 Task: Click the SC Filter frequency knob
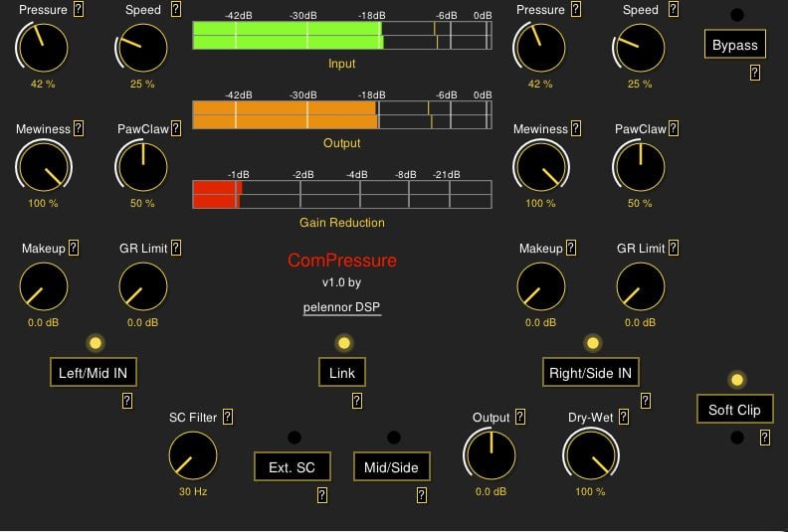click(x=192, y=457)
